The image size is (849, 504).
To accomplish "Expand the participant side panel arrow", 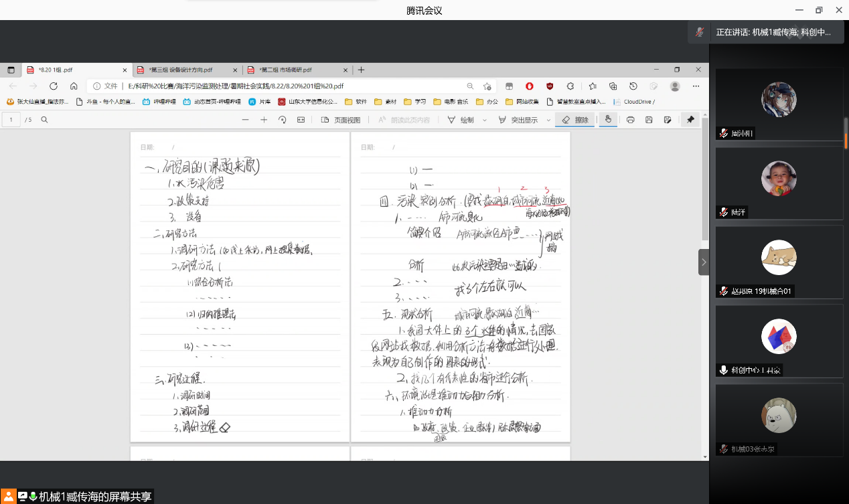I will (x=703, y=262).
